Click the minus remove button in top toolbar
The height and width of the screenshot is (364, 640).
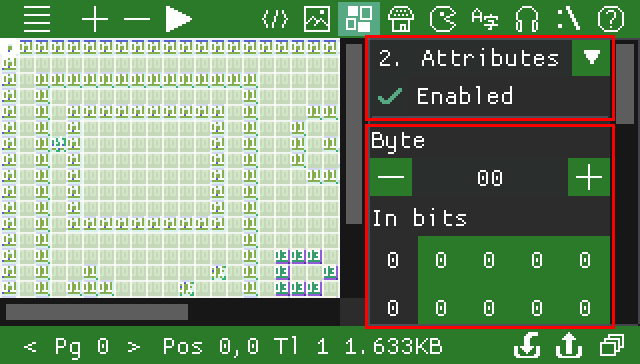[137, 19]
